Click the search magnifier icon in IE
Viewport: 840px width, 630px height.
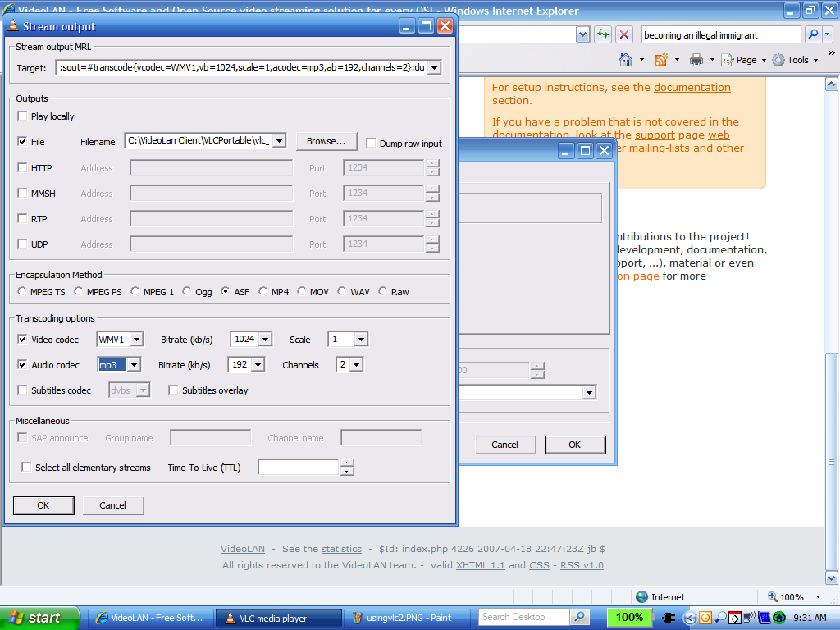(x=813, y=34)
